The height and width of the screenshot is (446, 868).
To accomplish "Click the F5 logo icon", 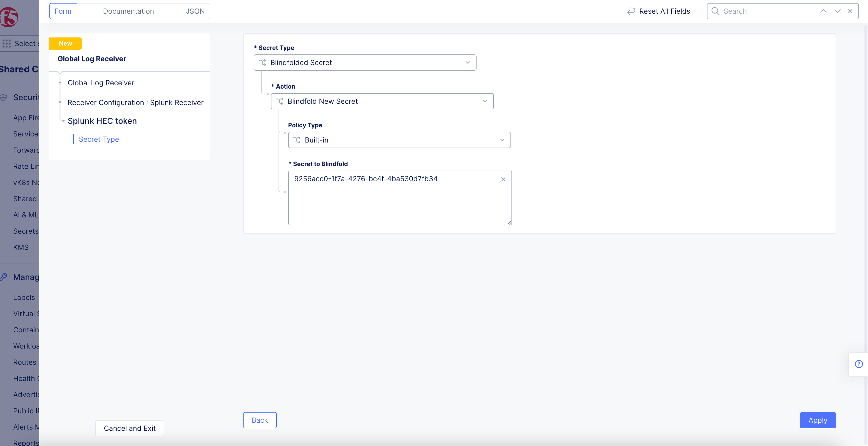I will tap(9, 17).
